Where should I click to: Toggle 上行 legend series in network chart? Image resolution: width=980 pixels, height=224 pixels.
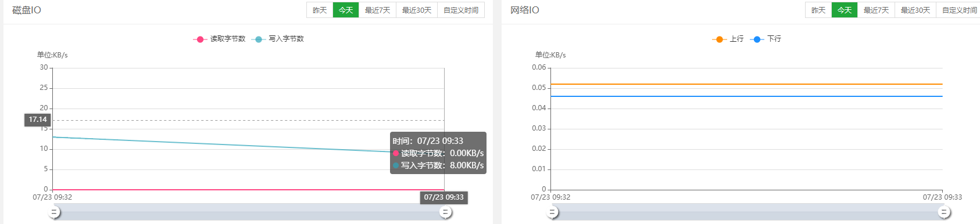[x=728, y=39]
